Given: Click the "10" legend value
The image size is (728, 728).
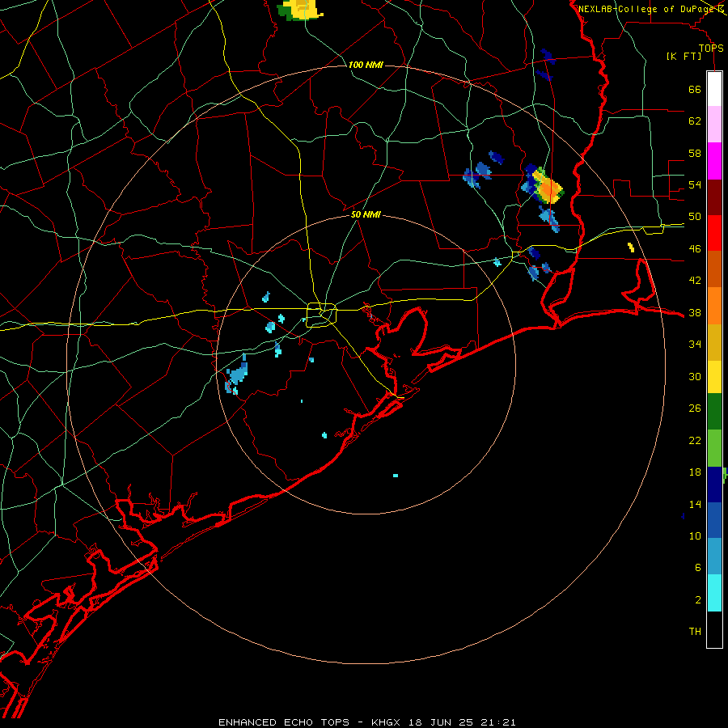Looking at the screenshot, I should [x=695, y=535].
